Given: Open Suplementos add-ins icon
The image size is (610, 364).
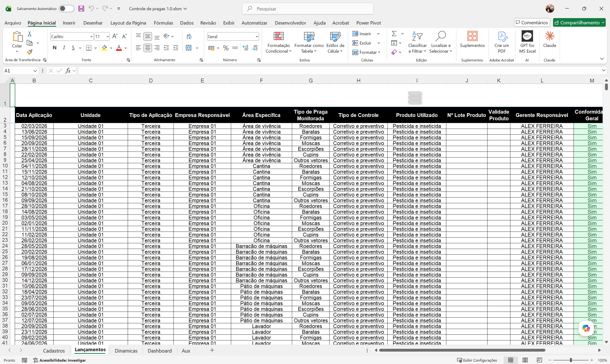Looking at the screenshot, I should [472, 36].
